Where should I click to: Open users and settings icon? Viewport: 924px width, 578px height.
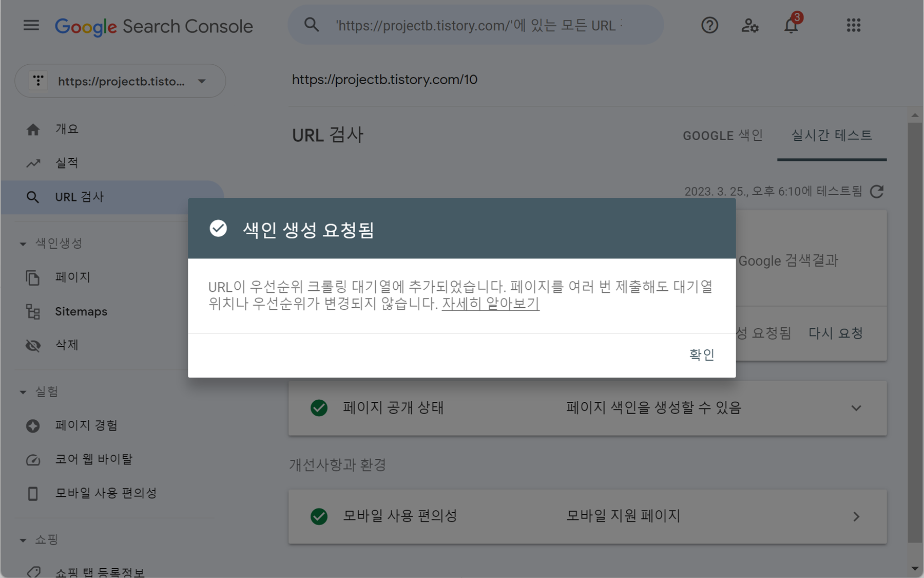[750, 25]
